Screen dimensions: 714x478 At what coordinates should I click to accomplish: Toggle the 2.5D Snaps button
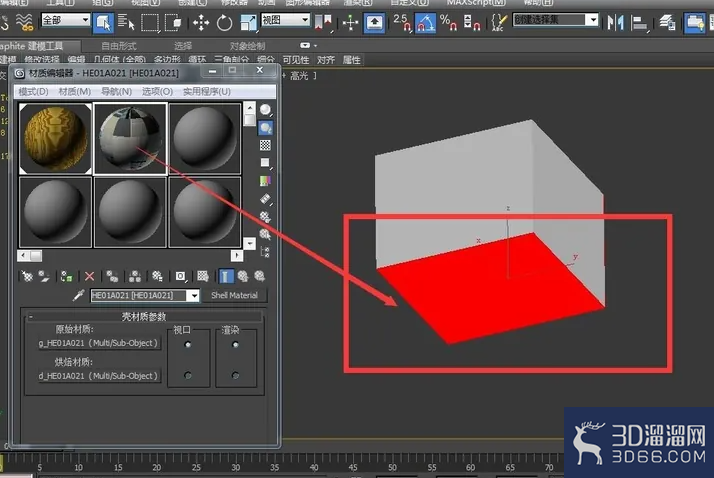[402, 22]
